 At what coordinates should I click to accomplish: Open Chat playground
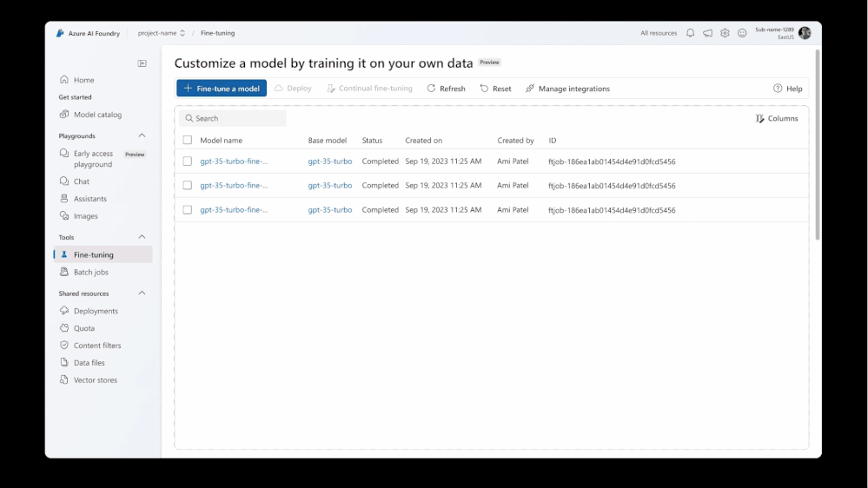pos(82,181)
